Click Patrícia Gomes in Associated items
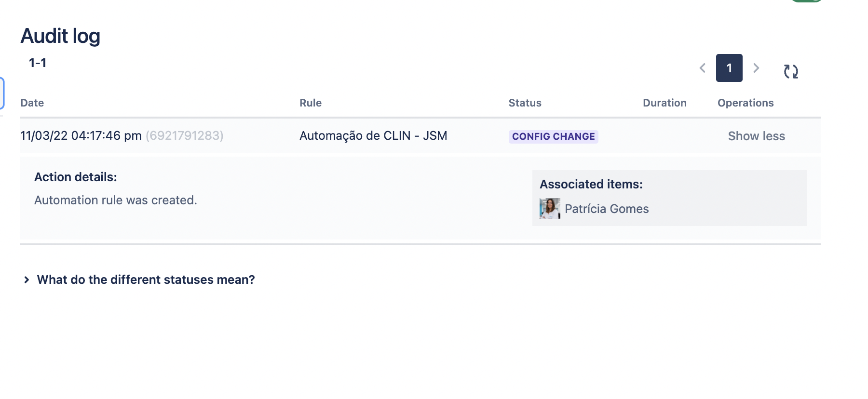868x399 pixels. click(607, 208)
